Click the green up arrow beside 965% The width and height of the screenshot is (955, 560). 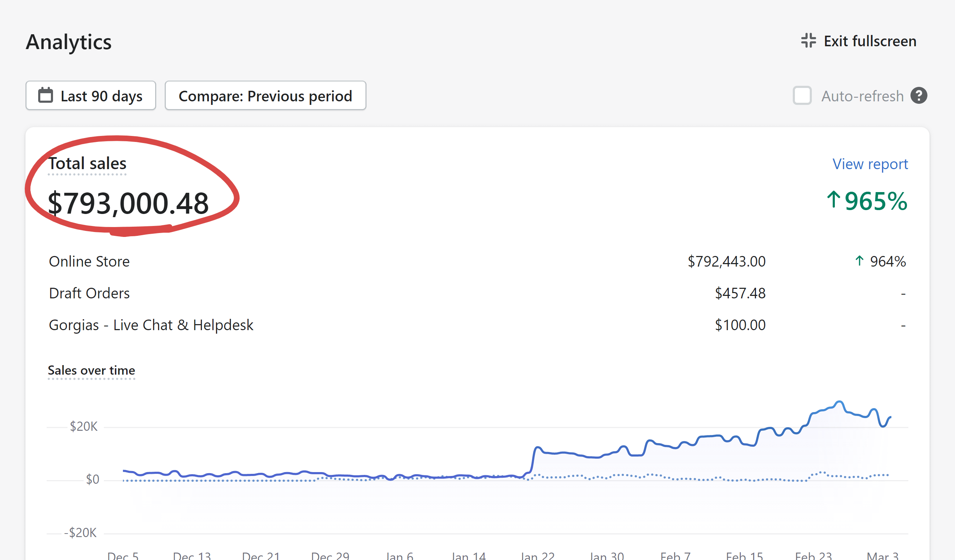pyautogui.click(x=833, y=199)
